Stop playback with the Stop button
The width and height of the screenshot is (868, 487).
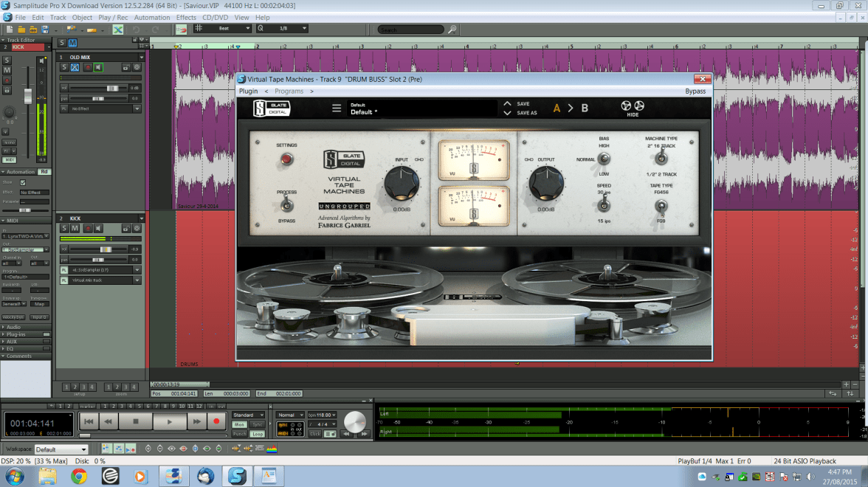coord(135,421)
